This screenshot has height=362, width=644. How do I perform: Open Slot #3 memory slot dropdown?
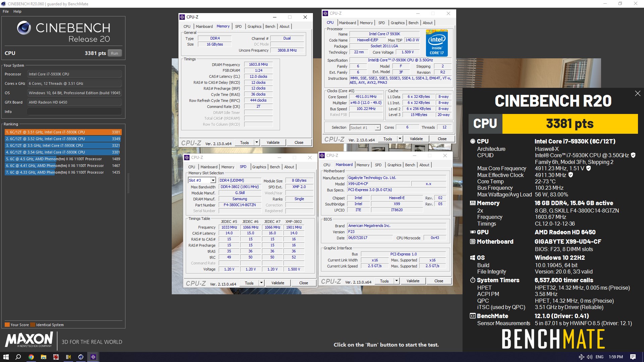click(x=213, y=180)
